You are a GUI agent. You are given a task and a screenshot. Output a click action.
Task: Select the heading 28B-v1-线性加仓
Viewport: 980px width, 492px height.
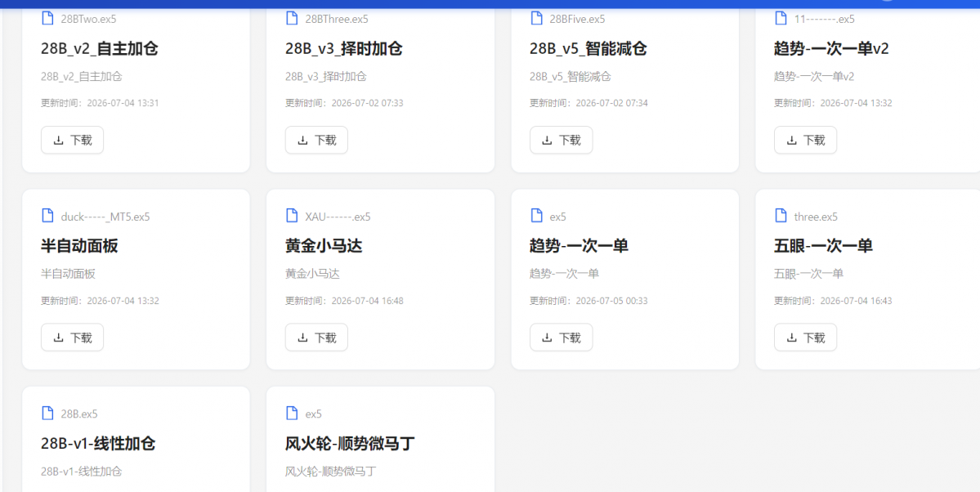98,444
